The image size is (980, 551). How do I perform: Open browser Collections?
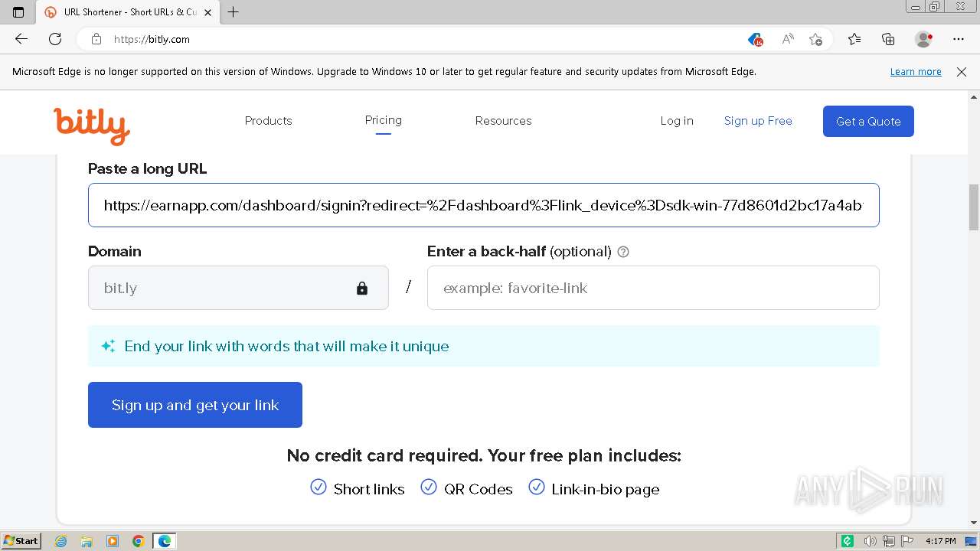[x=888, y=39]
